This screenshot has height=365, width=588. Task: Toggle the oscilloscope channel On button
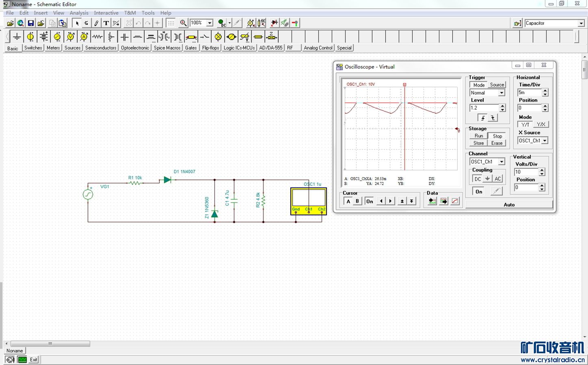pos(479,191)
